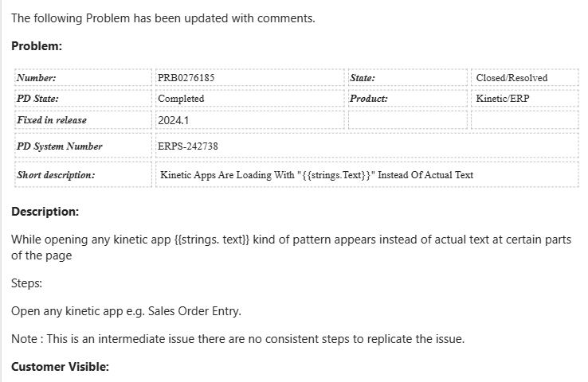Click the PD State: label cell
The width and height of the screenshot is (588, 382).
(x=38, y=99)
